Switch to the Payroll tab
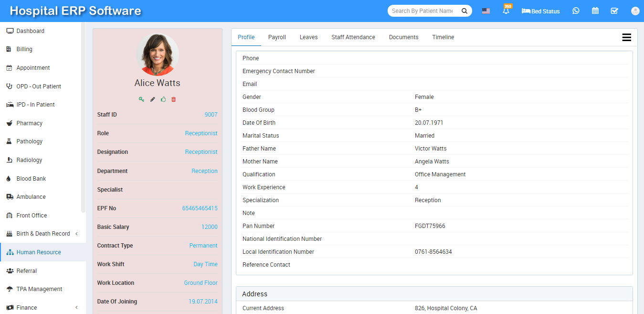The width and height of the screenshot is (644, 314). pos(277,37)
